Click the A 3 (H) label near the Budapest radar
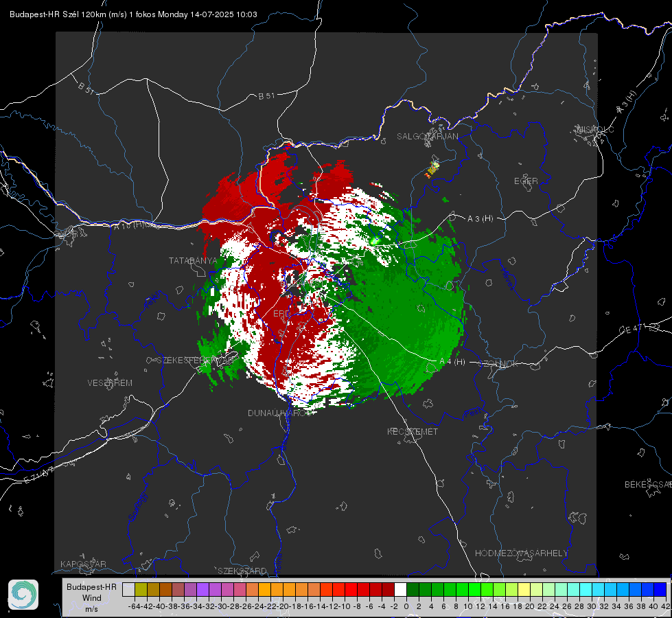672x618 pixels. 480,219
